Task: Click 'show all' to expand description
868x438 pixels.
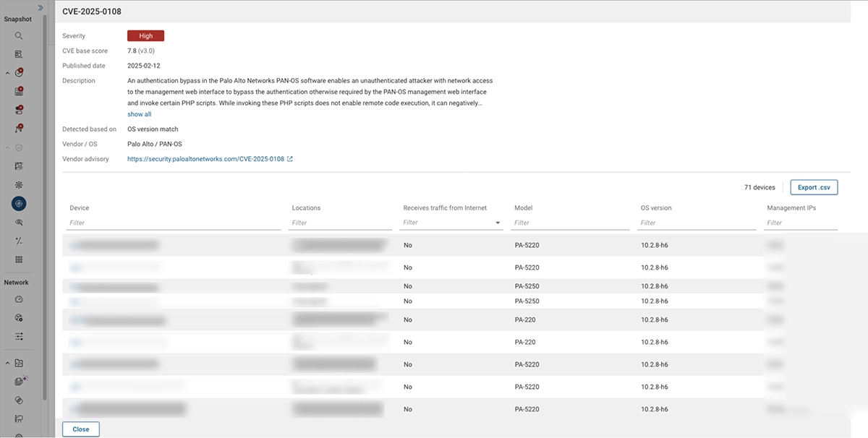Action: coord(140,114)
